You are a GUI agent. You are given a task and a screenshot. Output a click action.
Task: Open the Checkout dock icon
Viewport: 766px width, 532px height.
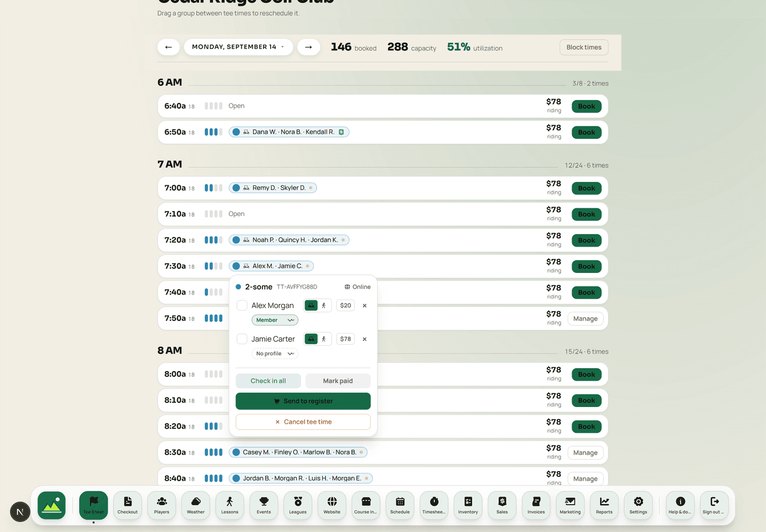coord(127,505)
